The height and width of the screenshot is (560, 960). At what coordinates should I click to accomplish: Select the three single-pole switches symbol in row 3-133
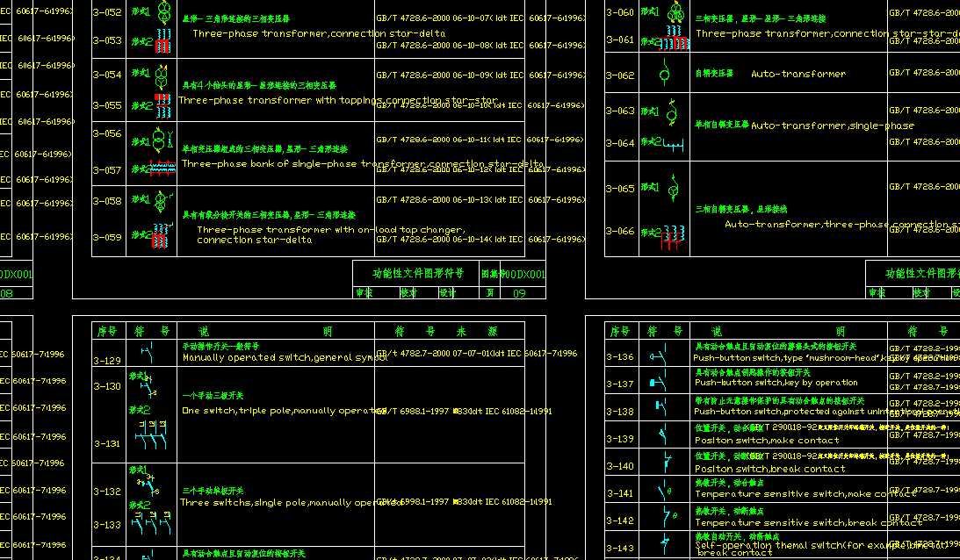(x=150, y=523)
